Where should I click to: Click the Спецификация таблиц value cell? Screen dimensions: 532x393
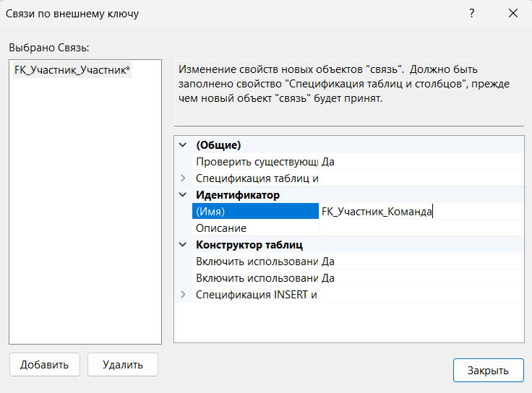click(421, 178)
